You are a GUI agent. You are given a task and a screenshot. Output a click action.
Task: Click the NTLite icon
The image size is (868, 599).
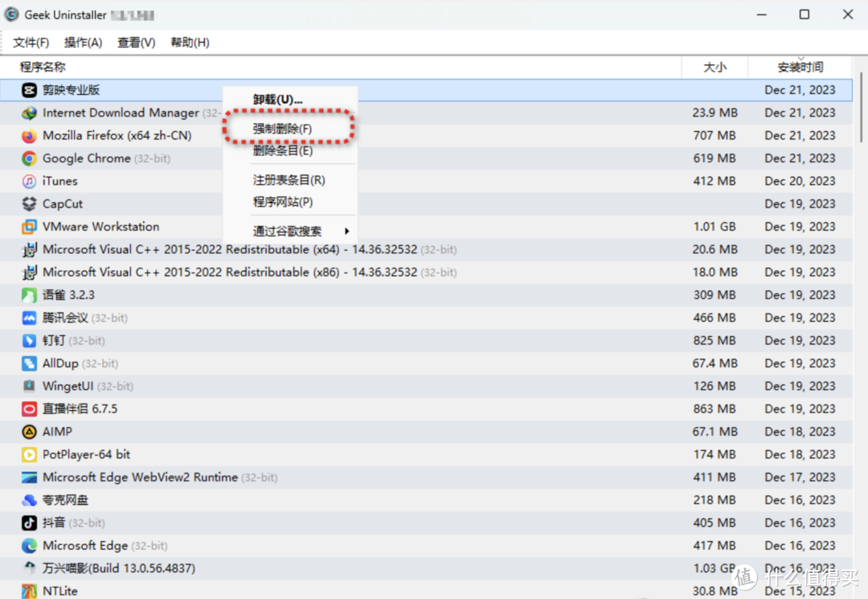coord(30,591)
